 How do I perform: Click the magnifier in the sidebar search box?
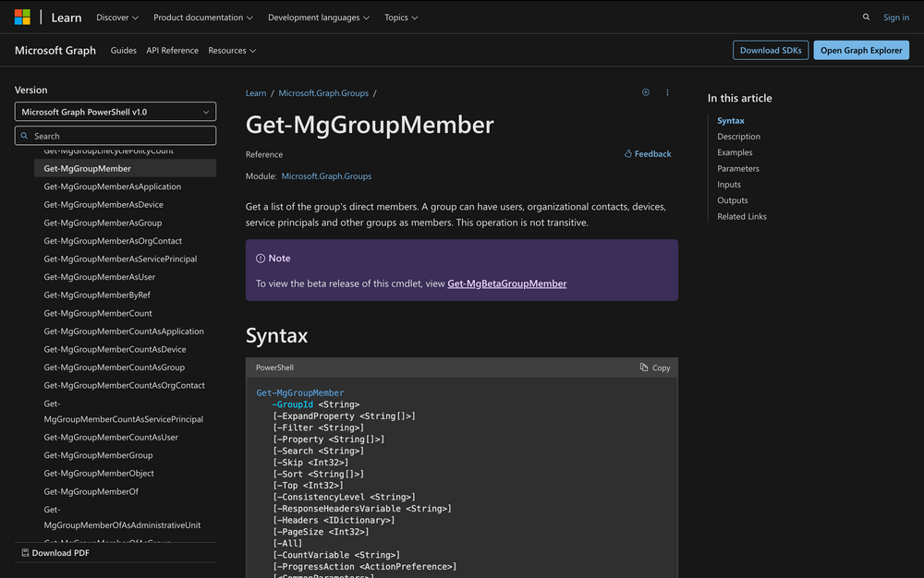[25, 135]
